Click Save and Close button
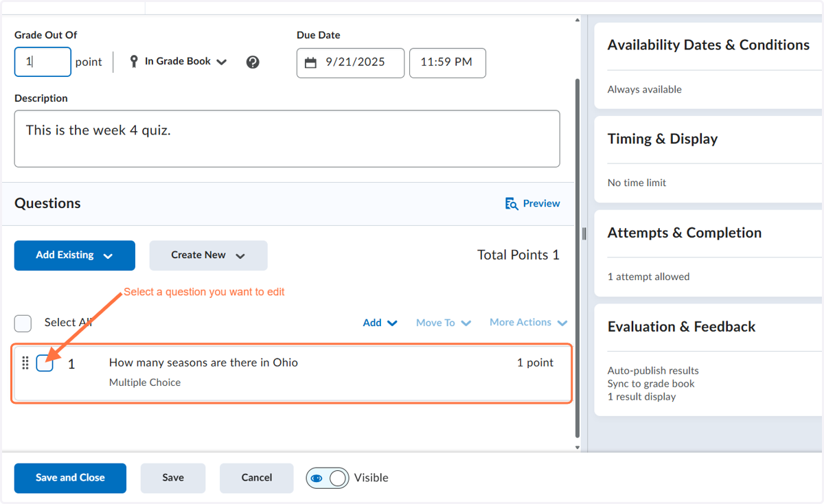The height and width of the screenshot is (504, 824). [x=70, y=478]
